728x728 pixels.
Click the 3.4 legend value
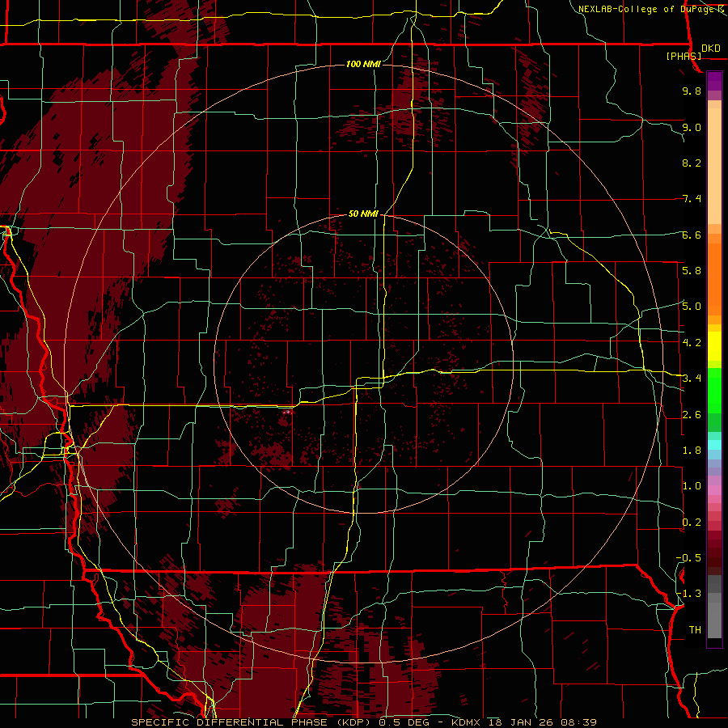click(692, 379)
